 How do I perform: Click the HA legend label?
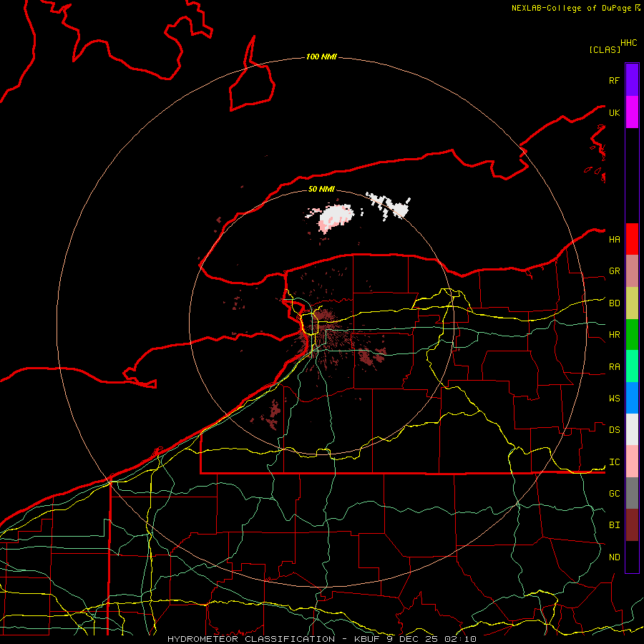[x=614, y=240]
